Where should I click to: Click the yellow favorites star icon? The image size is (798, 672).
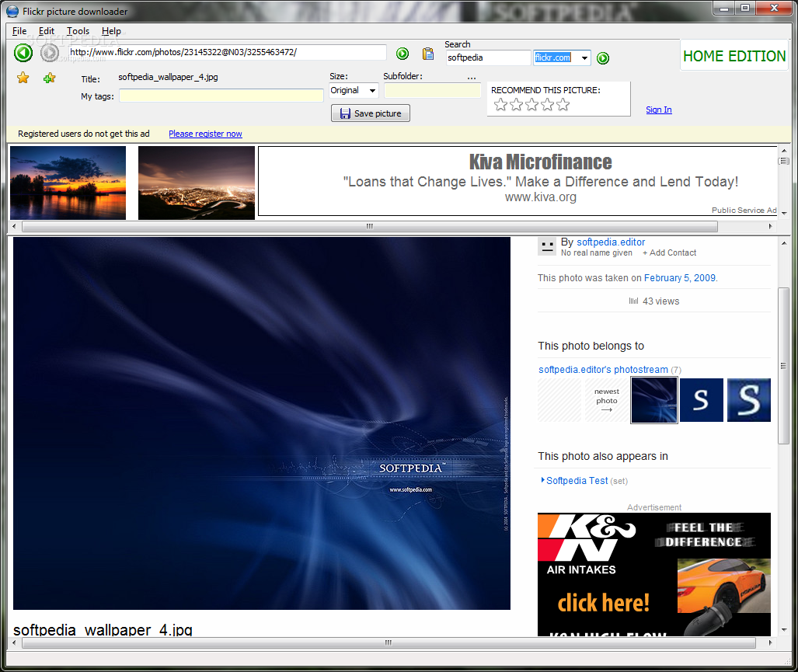[23, 78]
